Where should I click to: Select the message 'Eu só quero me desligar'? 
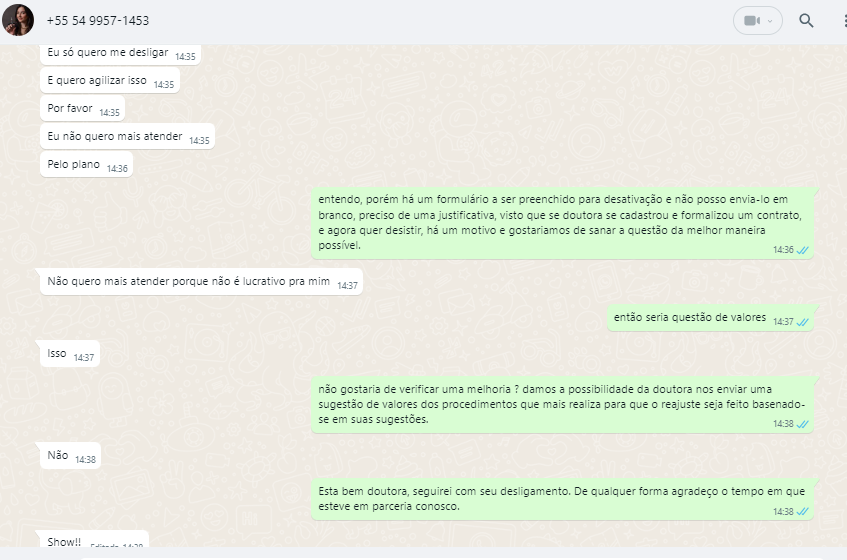tap(120, 53)
